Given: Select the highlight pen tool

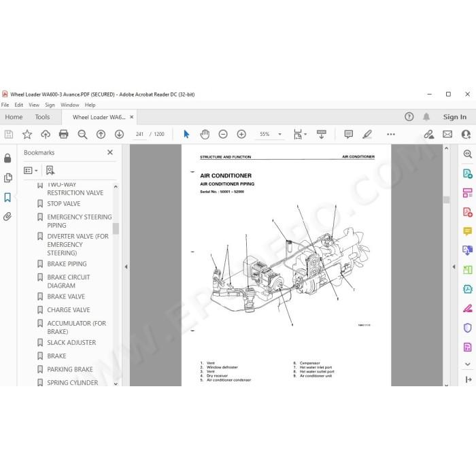Looking at the screenshot, I should coord(367,134).
